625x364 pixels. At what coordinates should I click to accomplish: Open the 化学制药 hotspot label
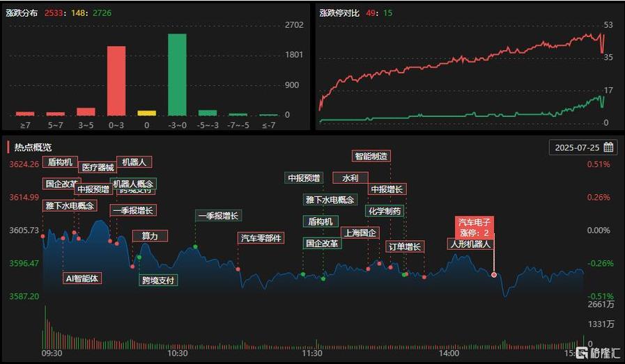[x=385, y=211]
